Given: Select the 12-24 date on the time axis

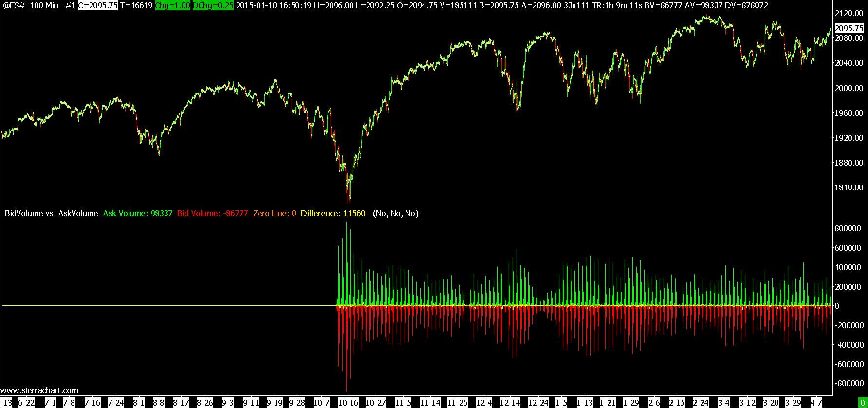Looking at the screenshot, I should tap(538, 403).
